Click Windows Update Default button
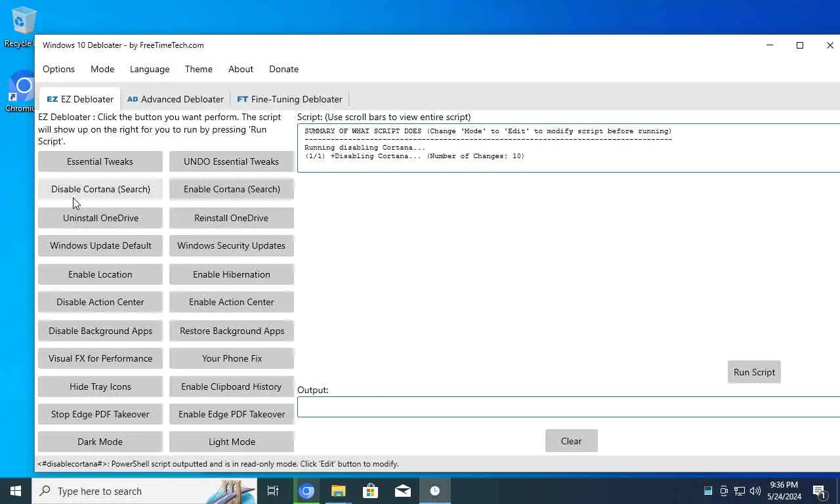The image size is (840, 504). coord(100,245)
